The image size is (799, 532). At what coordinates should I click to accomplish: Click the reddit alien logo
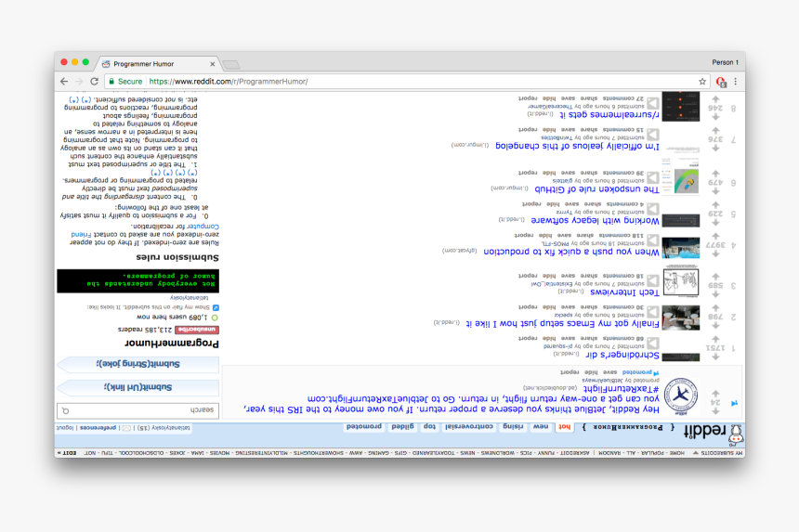(736, 435)
